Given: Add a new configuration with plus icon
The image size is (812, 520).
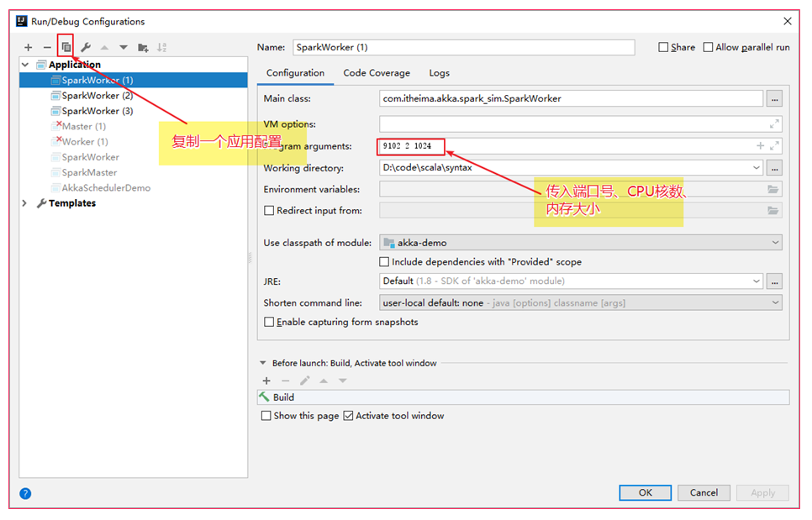Looking at the screenshot, I should 28,48.
